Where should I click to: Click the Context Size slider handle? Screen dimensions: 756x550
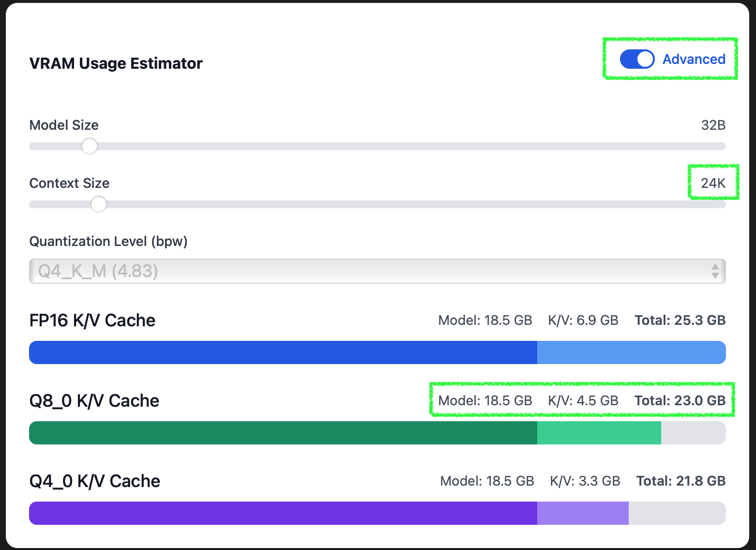[x=99, y=204]
